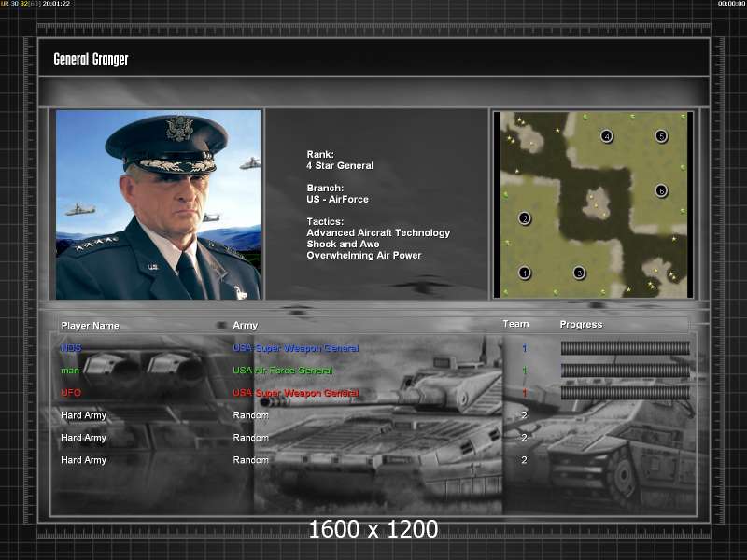The height and width of the screenshot is (560, 747).
Task: Click the FPS and clock readout top-left
Action: coord(35,4)
